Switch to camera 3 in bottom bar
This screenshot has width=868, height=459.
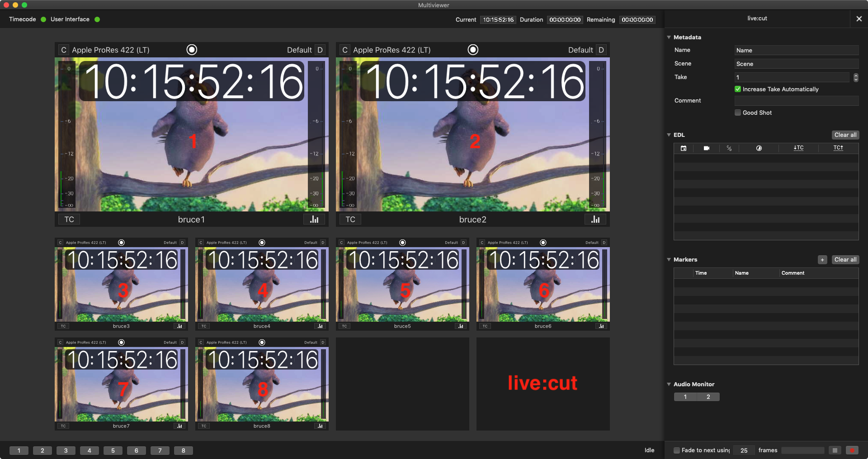(x=66, y=450)
